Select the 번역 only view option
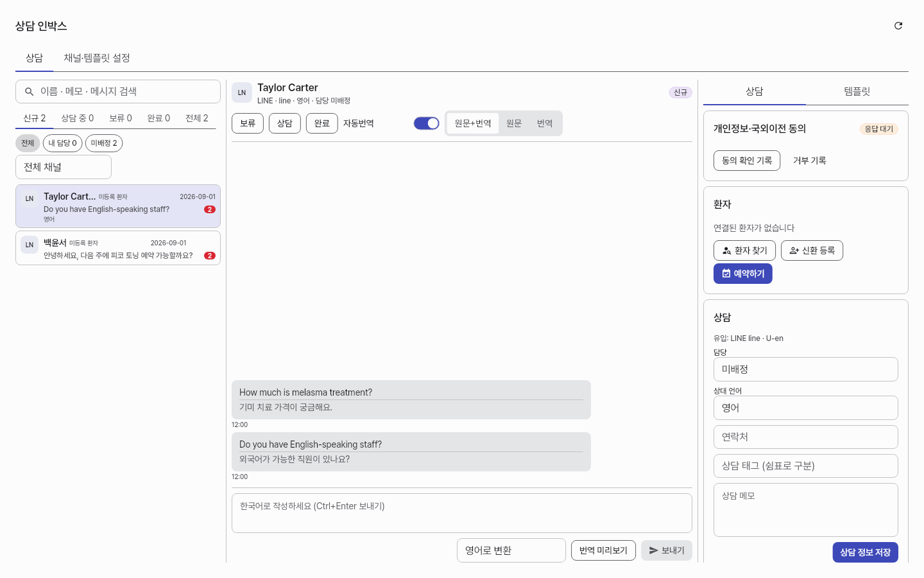 click(545, 123)
